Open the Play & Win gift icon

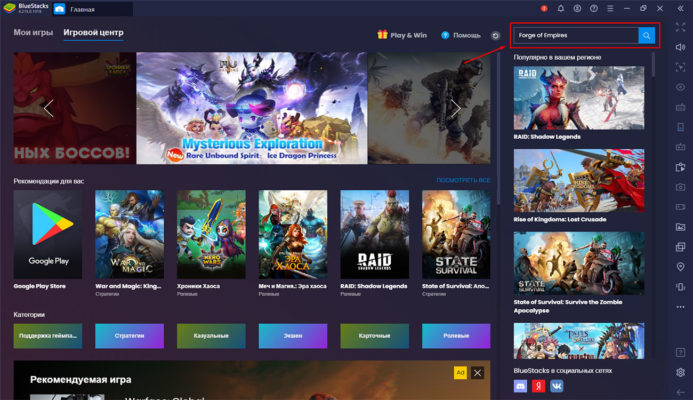pos(382,34)
